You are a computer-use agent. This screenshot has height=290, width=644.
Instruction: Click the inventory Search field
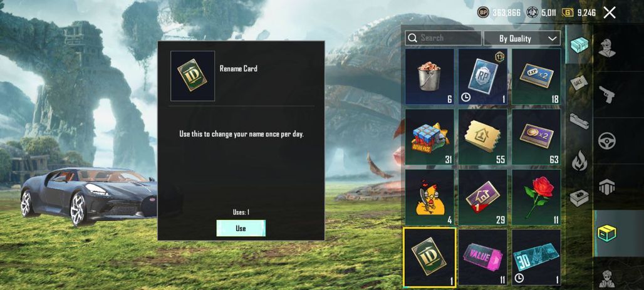(x=443, y=38)
